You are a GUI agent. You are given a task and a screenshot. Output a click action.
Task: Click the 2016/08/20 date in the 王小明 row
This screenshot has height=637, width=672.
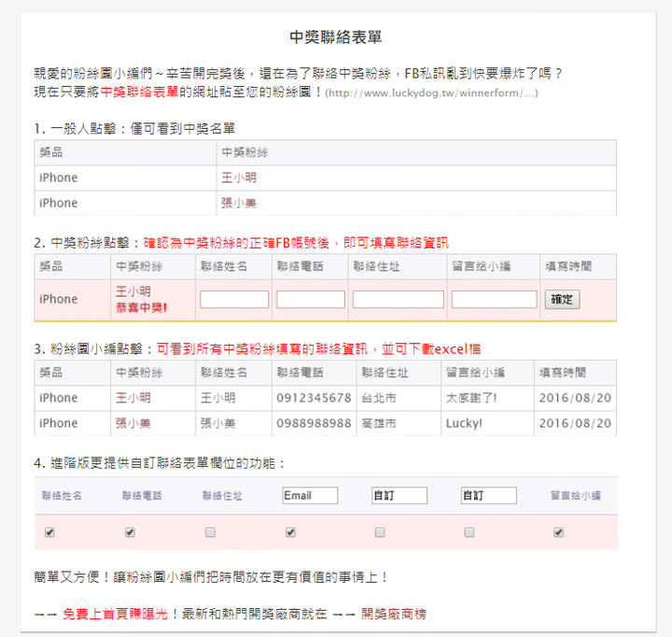(x=575, y=398)
